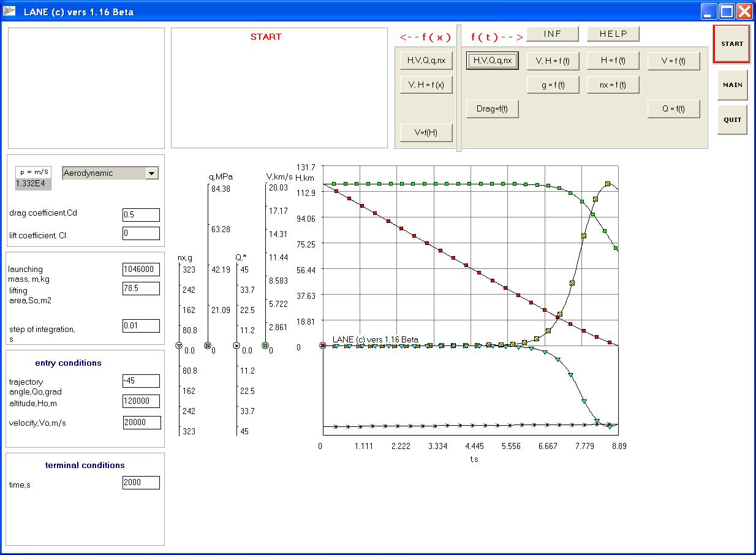Show the V=f(H) plot
The width and height of the screenshot is (756, 555).
point(426,132)
